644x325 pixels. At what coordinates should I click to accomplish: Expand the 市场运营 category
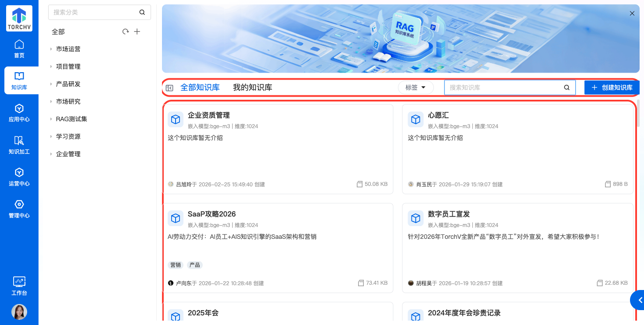click(51, 49)
